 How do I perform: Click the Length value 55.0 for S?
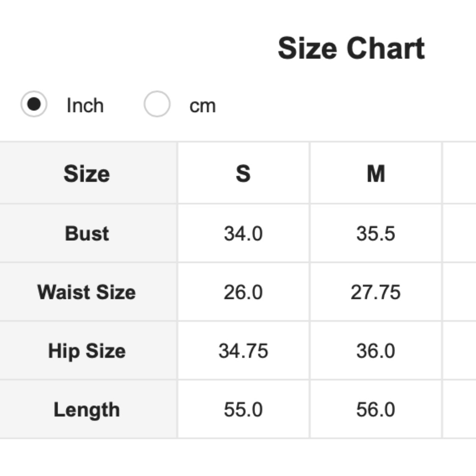click(243, 410)
